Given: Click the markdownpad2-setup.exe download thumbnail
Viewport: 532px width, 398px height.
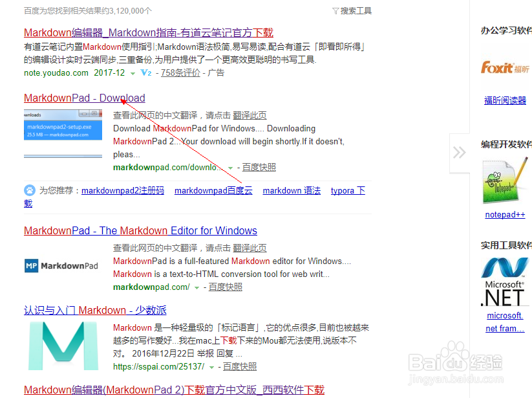Looking at the screenshot, I should (x=63, y=134).
